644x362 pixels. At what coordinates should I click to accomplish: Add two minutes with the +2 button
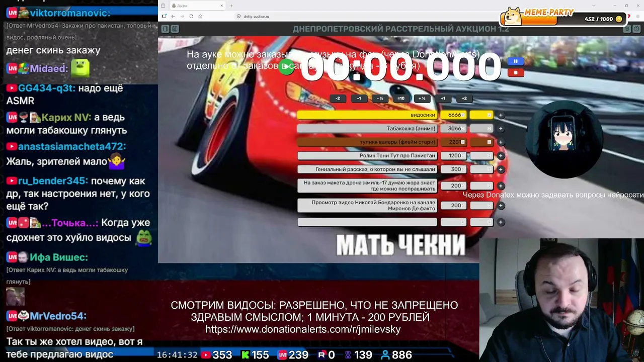[464, 99]
